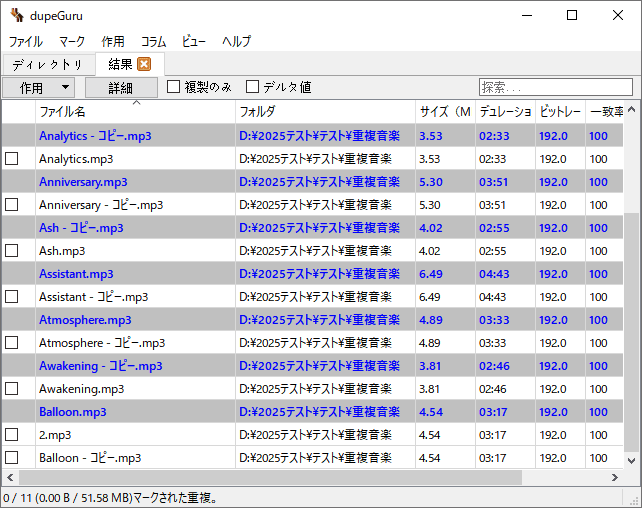Click in the 探索 search field
This screenshot has width=642, height=508.
pos(555,87)
